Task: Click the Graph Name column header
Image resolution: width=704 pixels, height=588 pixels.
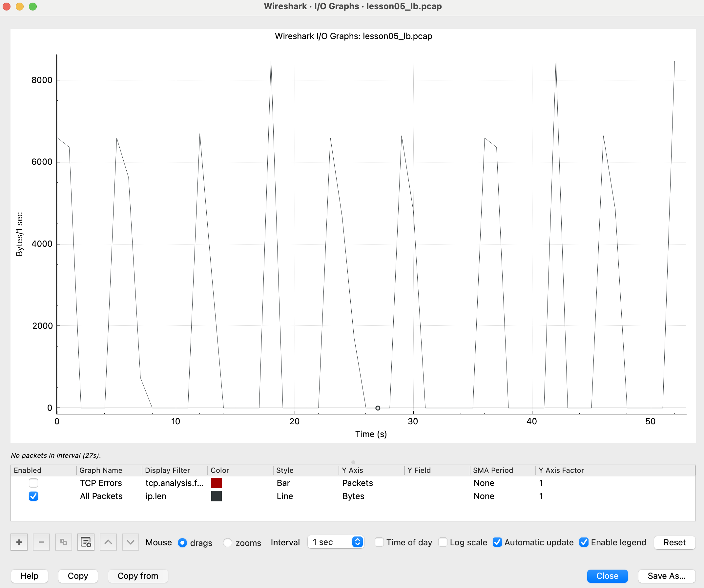Action: pyautogui.click(x=101, y=470)
